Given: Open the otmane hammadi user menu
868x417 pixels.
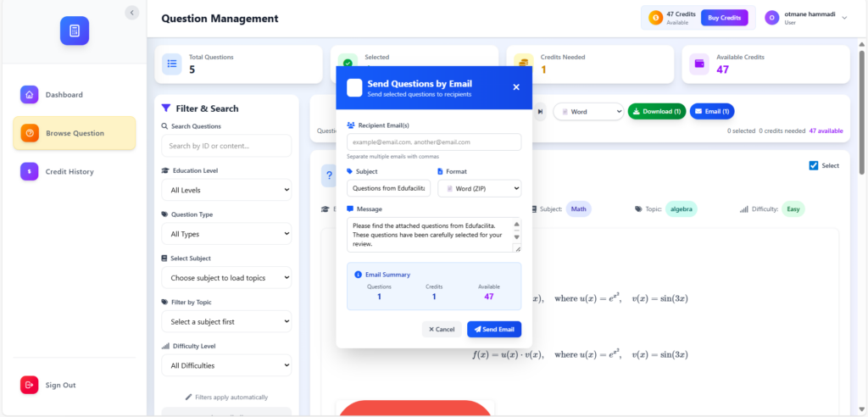Looking at the screenshot, I should tap(806, 18).
